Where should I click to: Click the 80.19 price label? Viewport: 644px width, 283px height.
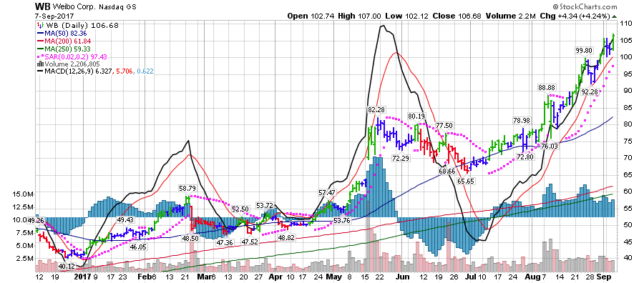tap(416, 116)
